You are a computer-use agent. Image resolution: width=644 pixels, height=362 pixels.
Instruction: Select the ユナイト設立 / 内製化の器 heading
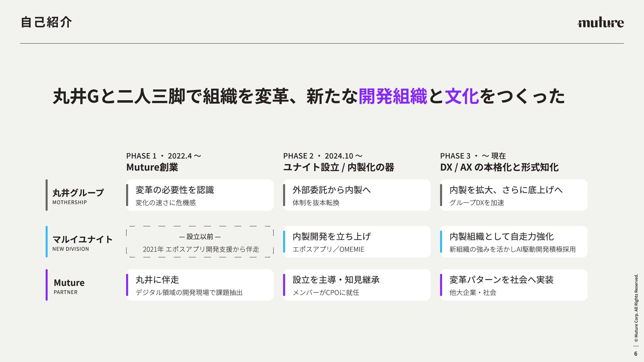(338, 167)
